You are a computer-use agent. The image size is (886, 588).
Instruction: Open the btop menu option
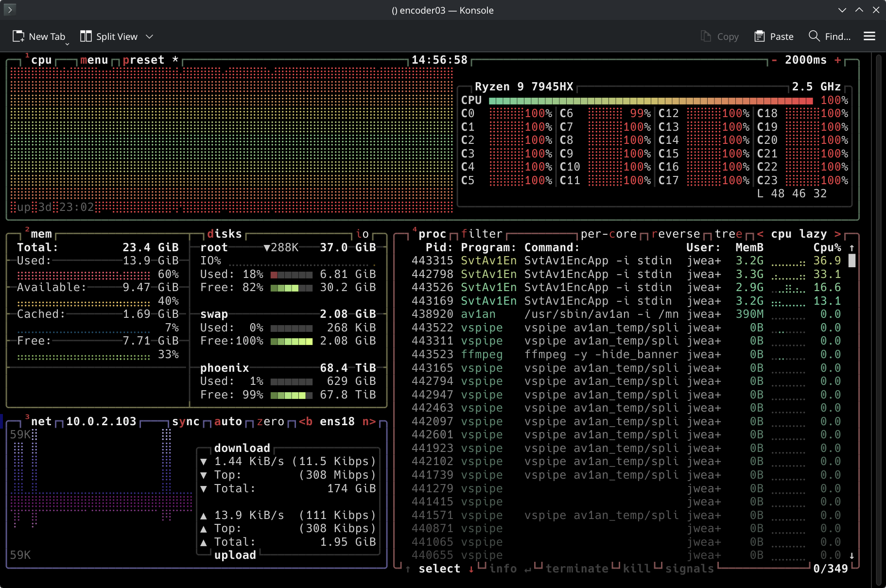[94, 60]
